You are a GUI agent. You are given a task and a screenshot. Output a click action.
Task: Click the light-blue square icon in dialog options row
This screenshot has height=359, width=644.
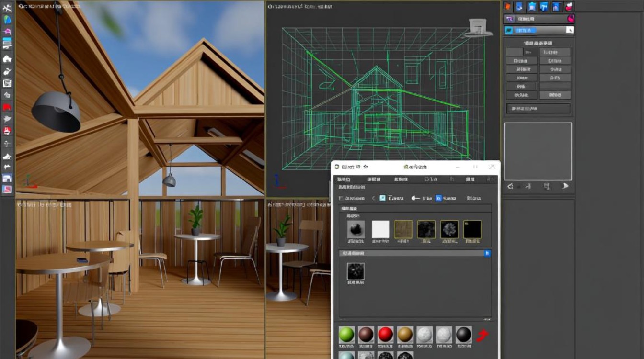click(x=383, y=198)
